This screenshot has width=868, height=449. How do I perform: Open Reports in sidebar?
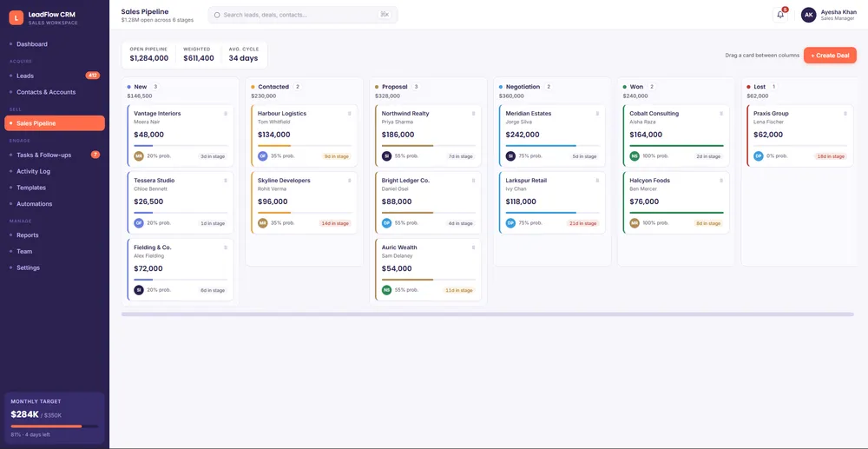(54, 234)
